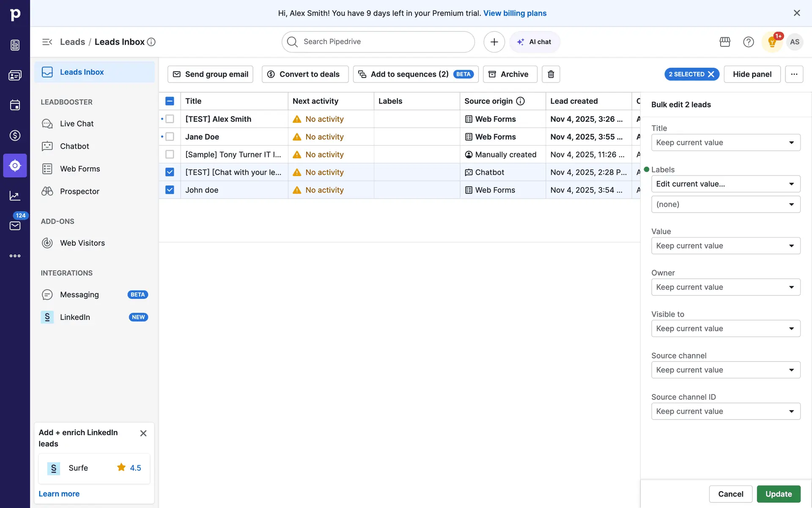Uncheck the John doe lead checkbox
Screen dimensions: 812x508
pos(170,190)
